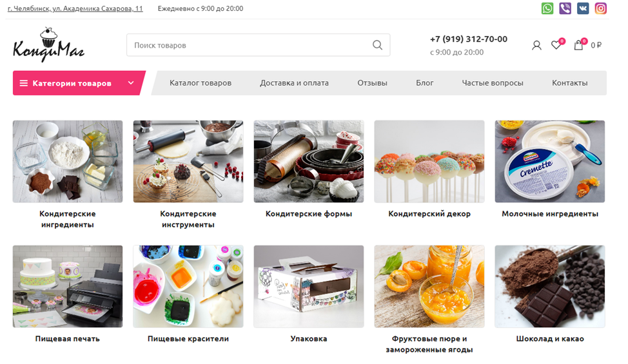The height and width of the screenshot is (364, 628).
Task: Open the shopping cart bag icon
Action: click(x=578, y=45)
